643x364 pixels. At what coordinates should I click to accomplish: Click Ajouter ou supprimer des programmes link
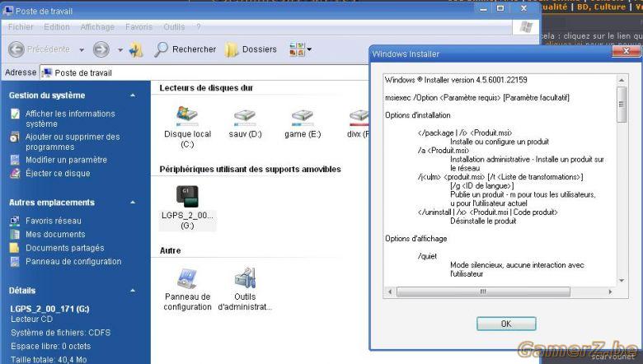point(73,142)
